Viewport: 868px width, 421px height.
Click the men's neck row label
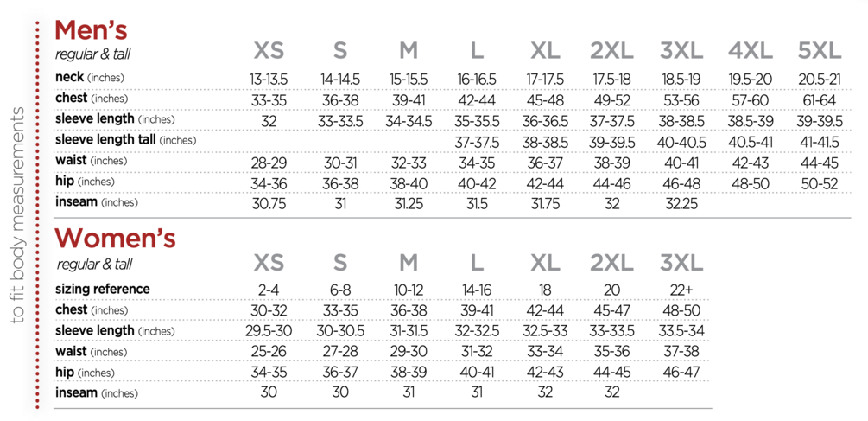click(90, 78)
